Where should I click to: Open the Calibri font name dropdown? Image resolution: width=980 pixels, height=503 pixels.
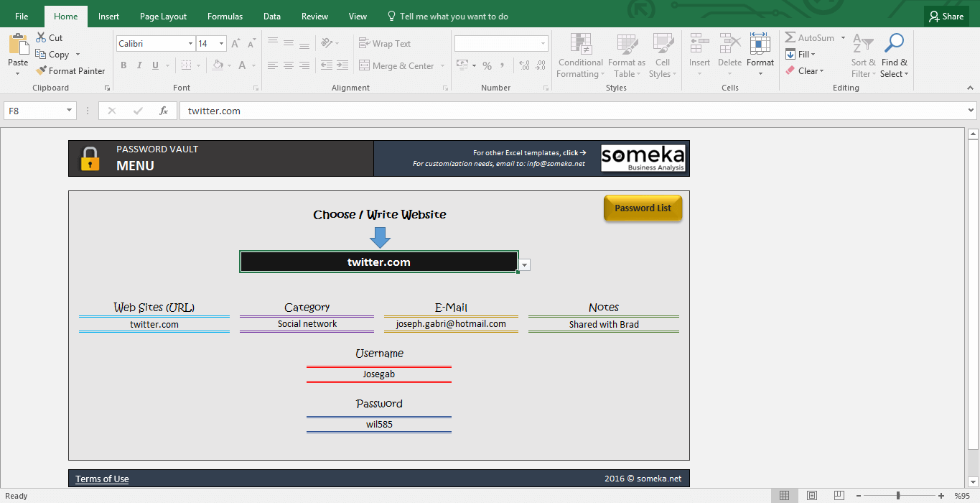pyautogui.click(x=190, y=44)
